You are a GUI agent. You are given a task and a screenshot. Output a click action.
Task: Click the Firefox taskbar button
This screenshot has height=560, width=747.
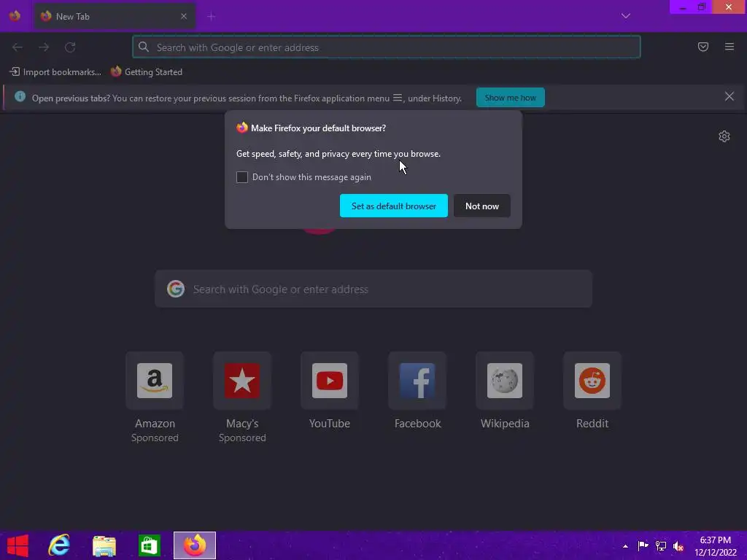[194, 545]
